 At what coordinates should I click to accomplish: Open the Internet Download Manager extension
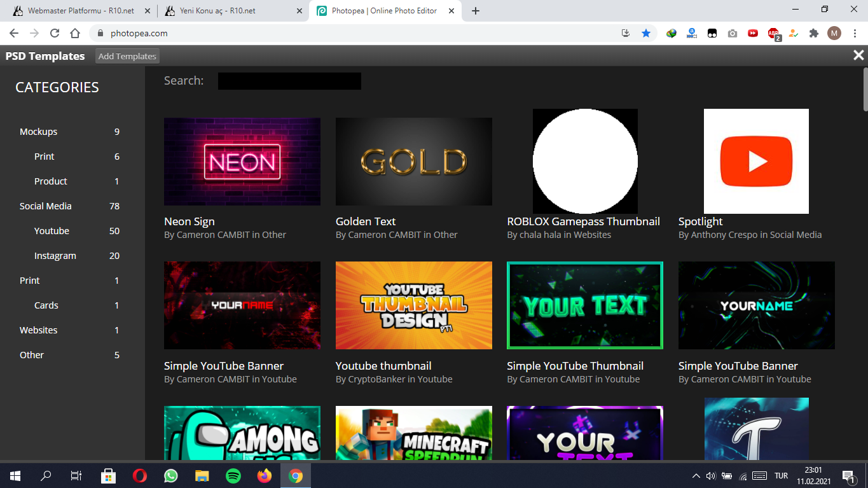click(672, 33)
